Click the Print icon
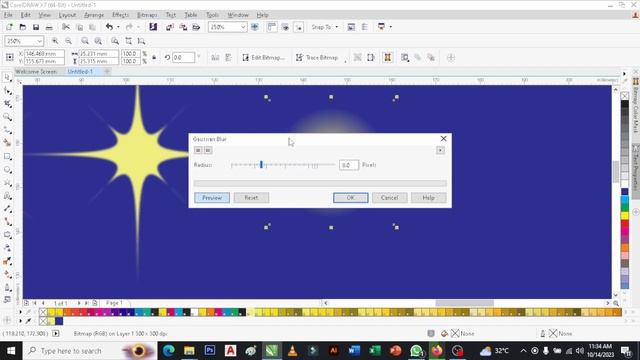Viewport: 640px width, 360px height. [x=49, y=27]
